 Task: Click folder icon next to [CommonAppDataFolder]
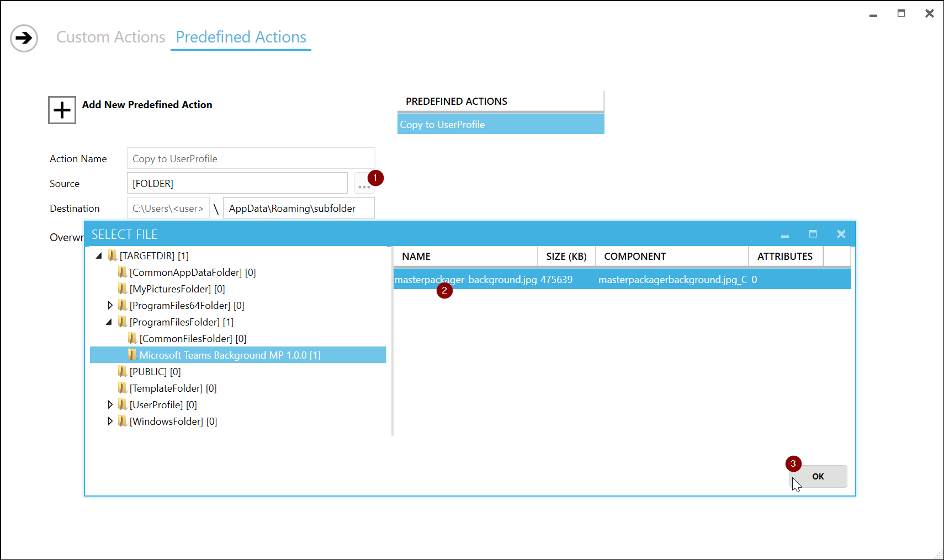[x=123, y=272]
